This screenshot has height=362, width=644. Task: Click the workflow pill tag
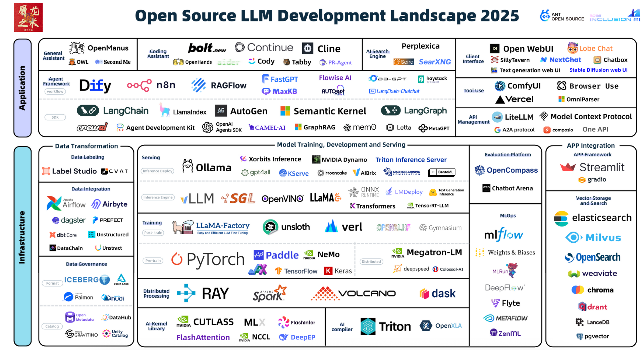[x=55, y=92]
